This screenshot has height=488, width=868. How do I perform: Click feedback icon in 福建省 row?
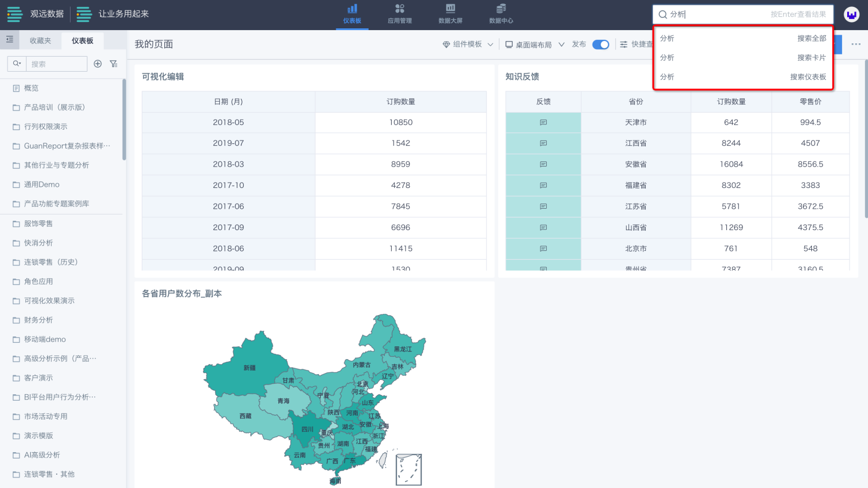click(543, 186)
